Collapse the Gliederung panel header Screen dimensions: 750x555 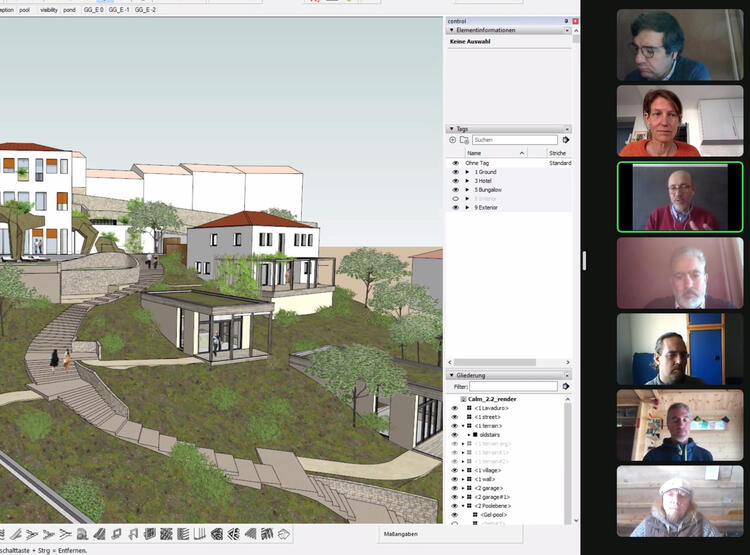(451, 375)
